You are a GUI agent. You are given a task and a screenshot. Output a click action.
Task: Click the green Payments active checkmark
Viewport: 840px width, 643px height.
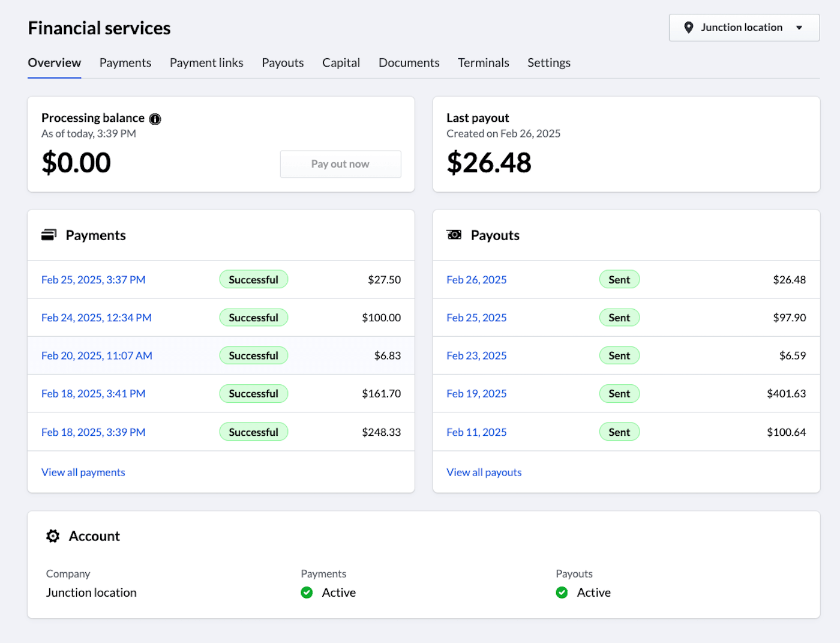(307, 593)
